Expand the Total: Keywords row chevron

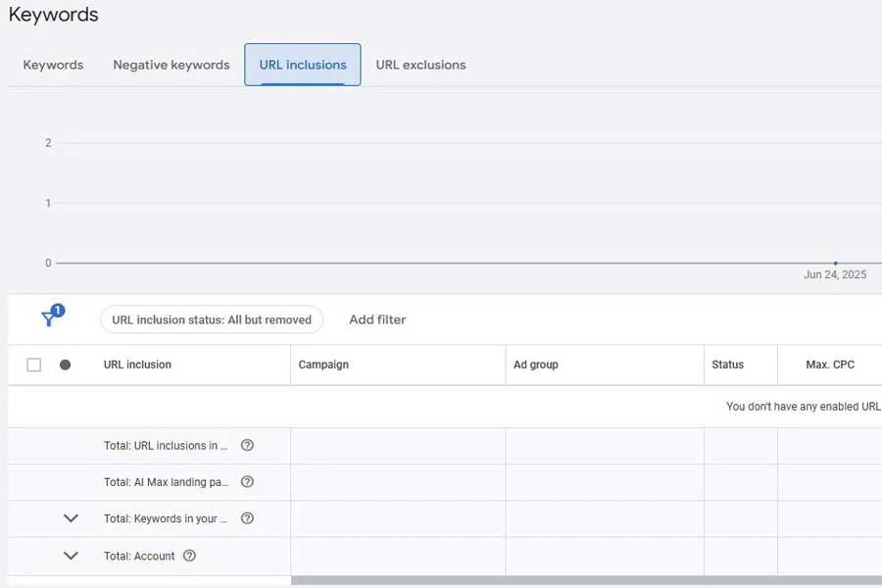(x=71, y=518)
